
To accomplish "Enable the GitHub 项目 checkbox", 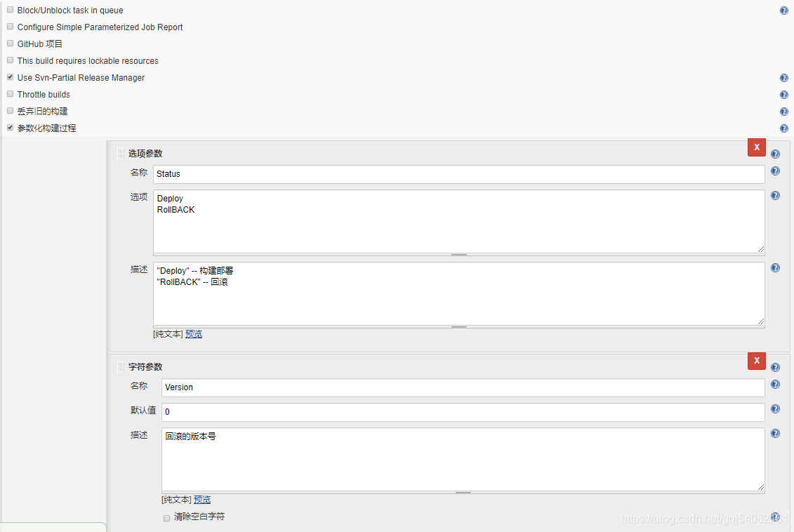I will pos(10,44).
